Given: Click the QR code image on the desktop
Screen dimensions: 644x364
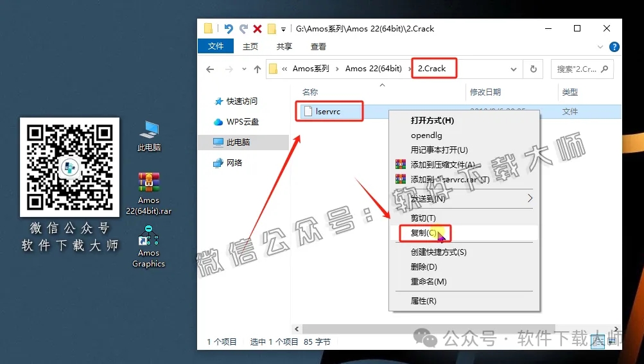Looking at the screenshot, I should coord(70,167).
